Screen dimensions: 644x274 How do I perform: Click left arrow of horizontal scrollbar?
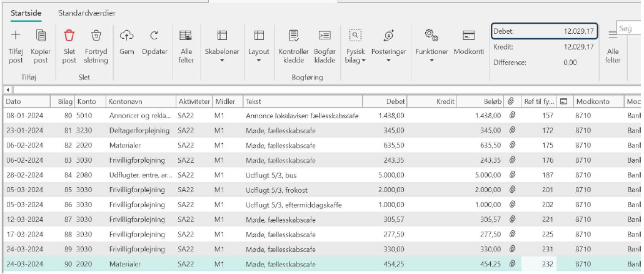point(7,89)
